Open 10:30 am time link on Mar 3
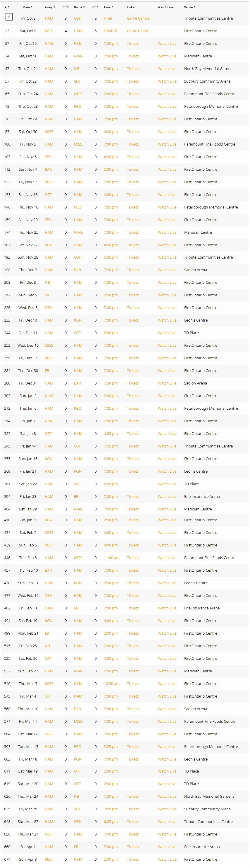The height and width of the screenshot is (868, 250). point(111,684)
